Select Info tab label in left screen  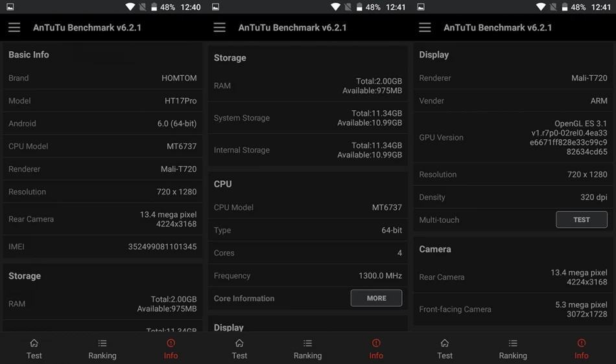click(171, 356)
